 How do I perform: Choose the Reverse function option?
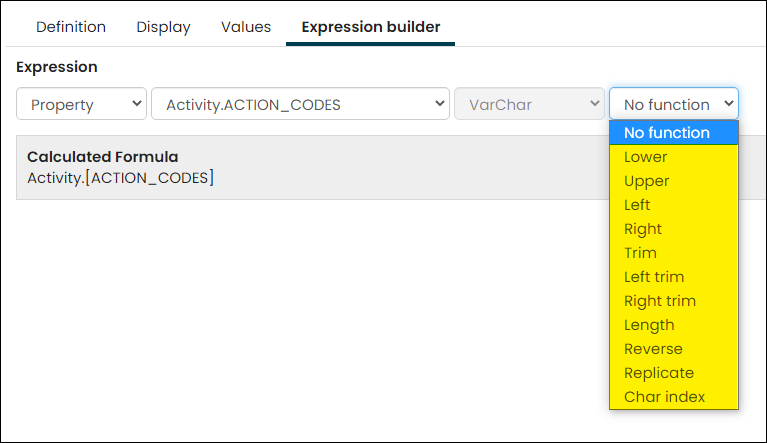click(x=674, y=349)
